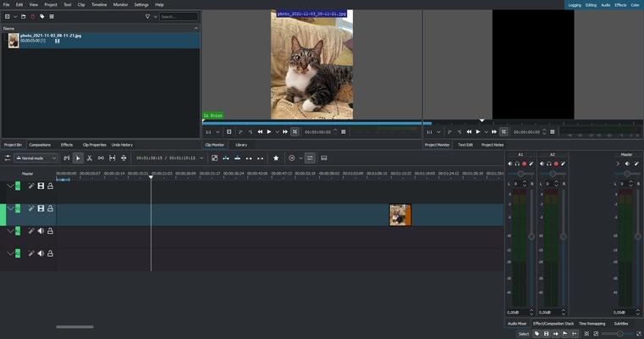644x339 pixels.
Task: Collapse track V2 with its chevron
Action: pyautogui.click(x=10, y=186)
